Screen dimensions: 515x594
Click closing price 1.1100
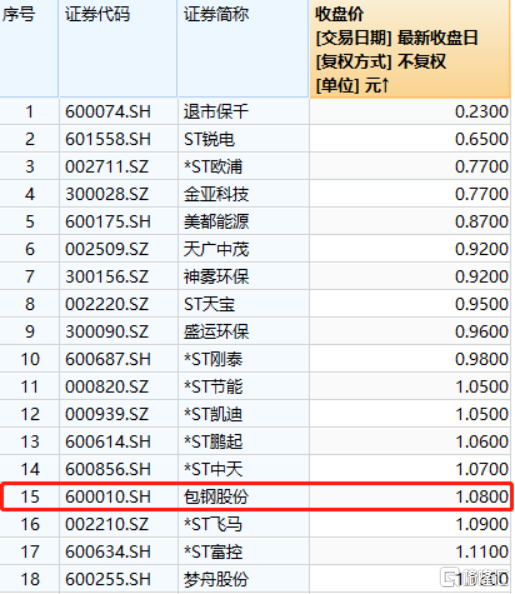(x=481, y=552)
